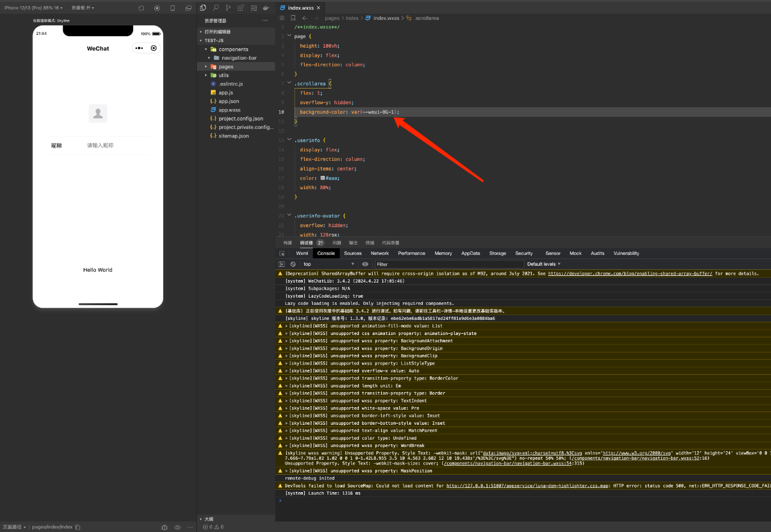The image size is (771, 532).
Task: Click the element inspector icon in the debugger
Action: [282, 254]
